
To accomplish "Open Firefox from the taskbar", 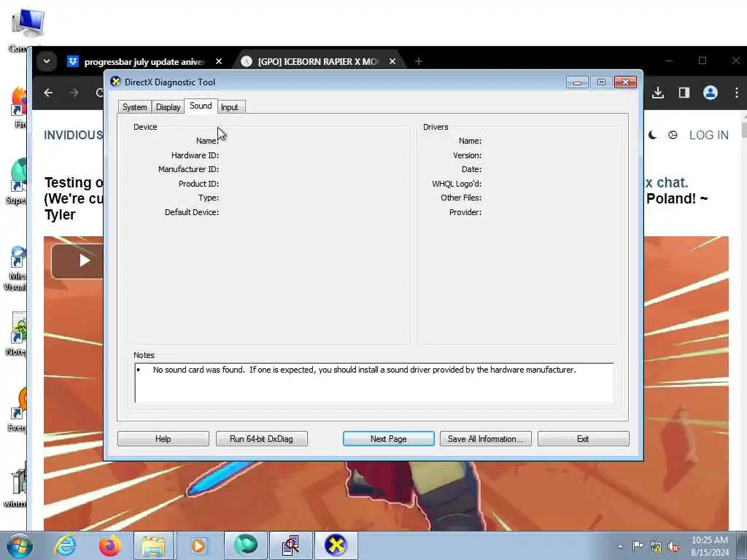I will tap(109, 545).
